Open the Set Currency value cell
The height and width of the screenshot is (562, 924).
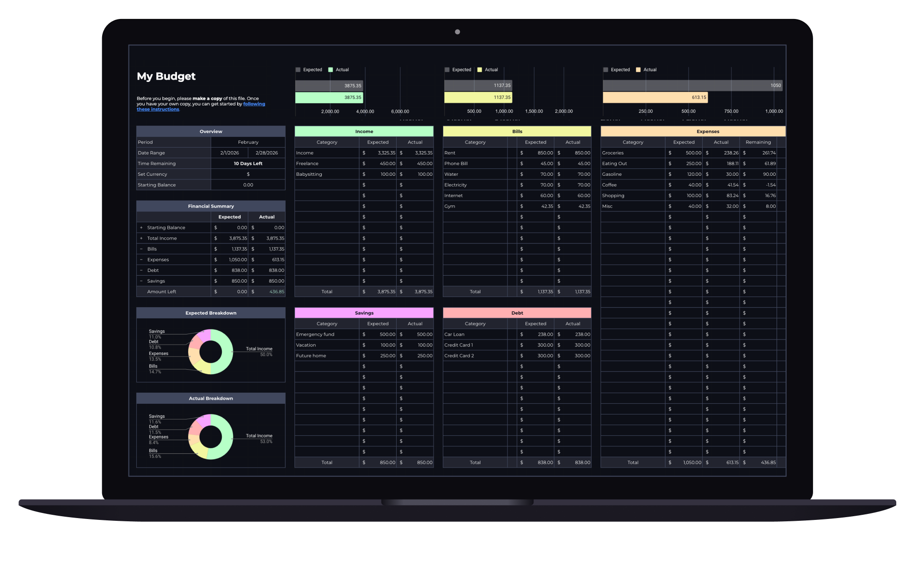point(248,174)
